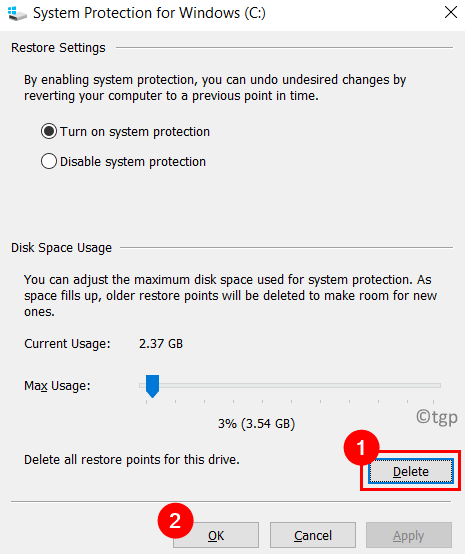Click the greyed-out Apply button
465x554 pixels.
click(409, 535)
